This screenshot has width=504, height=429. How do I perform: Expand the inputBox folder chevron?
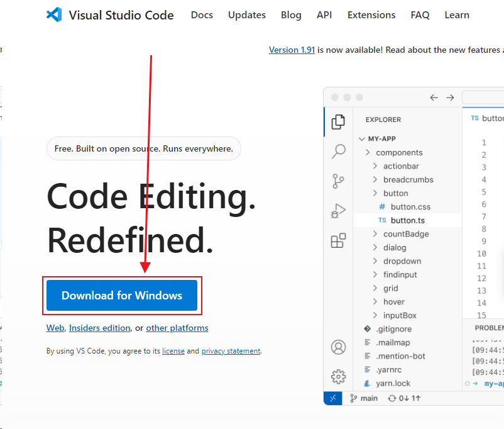375,315
